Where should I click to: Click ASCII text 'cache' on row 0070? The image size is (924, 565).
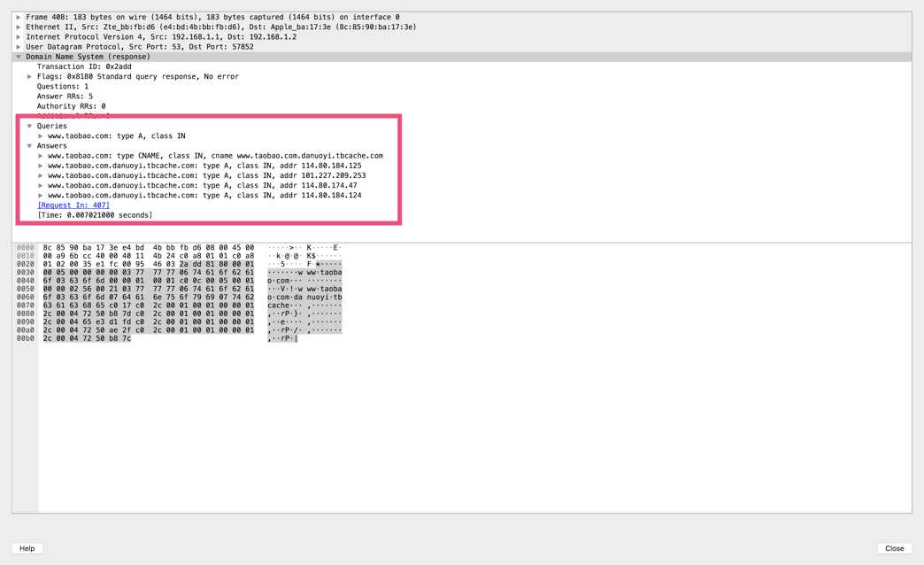pos(278,306)
